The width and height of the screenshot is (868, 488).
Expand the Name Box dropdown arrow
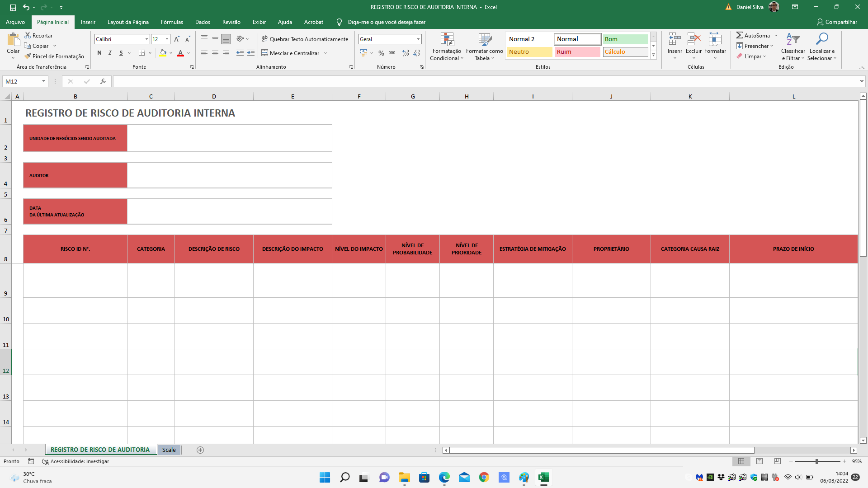(x=43, y=81)
